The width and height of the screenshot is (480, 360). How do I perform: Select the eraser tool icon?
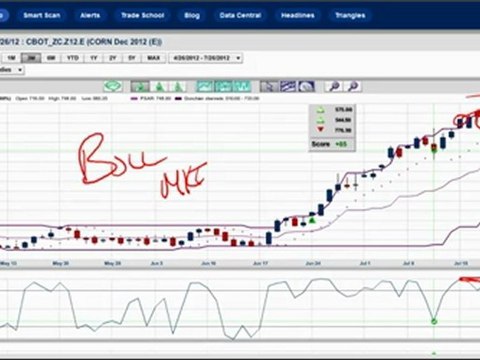click(x=306, y=87)
